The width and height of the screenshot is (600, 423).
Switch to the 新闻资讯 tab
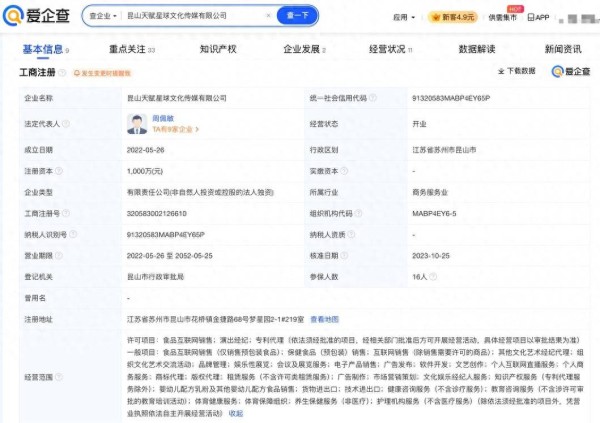[563, 49]
